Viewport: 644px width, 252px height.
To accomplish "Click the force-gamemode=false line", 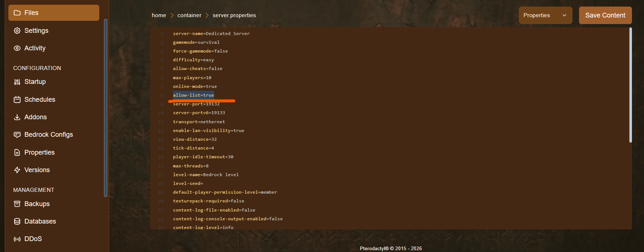I will [200, 51].
